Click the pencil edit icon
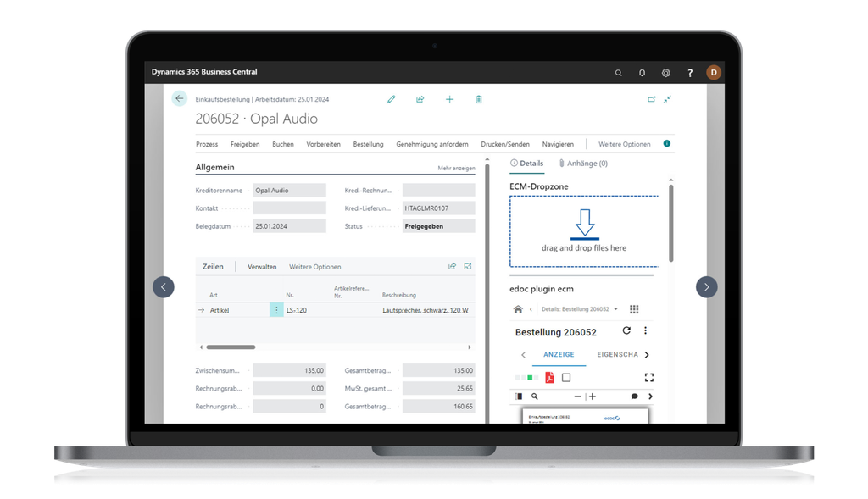 [392, 100]
